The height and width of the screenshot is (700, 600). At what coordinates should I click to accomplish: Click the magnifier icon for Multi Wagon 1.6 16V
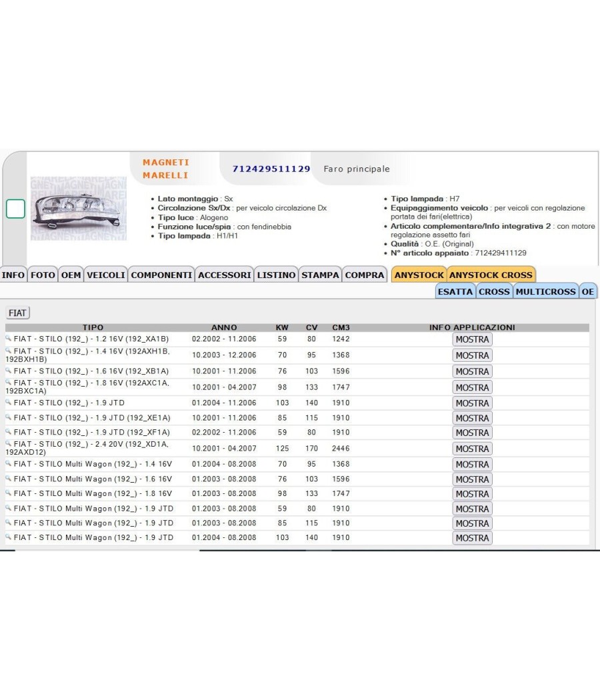tap(8, 479)
